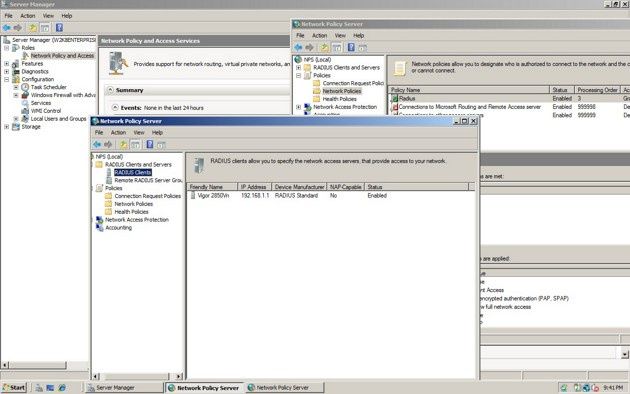Click Show/Hide console tree icon in Server Manager toolbar

pyautogui.click(x=45, y=28)
